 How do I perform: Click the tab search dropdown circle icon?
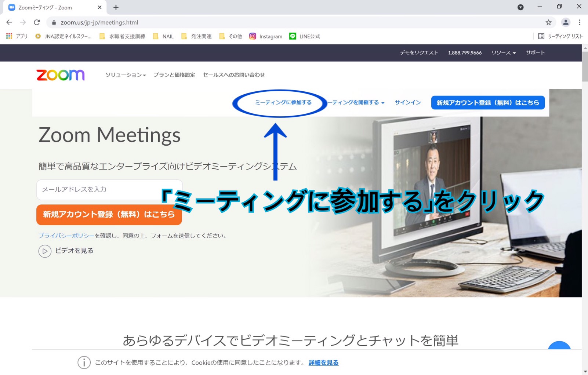pyautogui.click(x=520, y=7)
